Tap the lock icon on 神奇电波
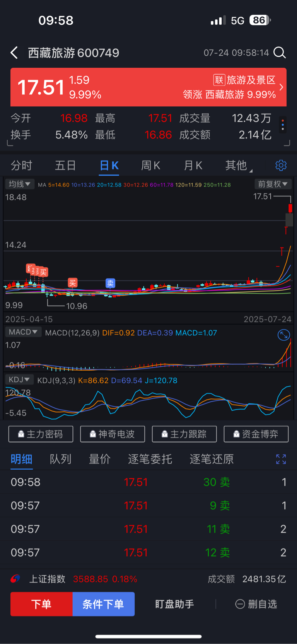 [x=93, y=434]
